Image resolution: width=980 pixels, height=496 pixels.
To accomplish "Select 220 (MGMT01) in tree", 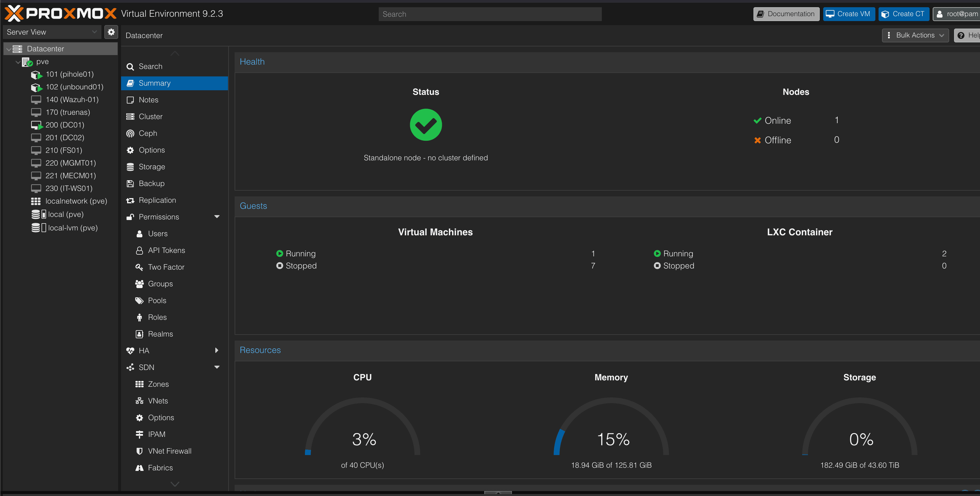I will click(x=61, y=163).
